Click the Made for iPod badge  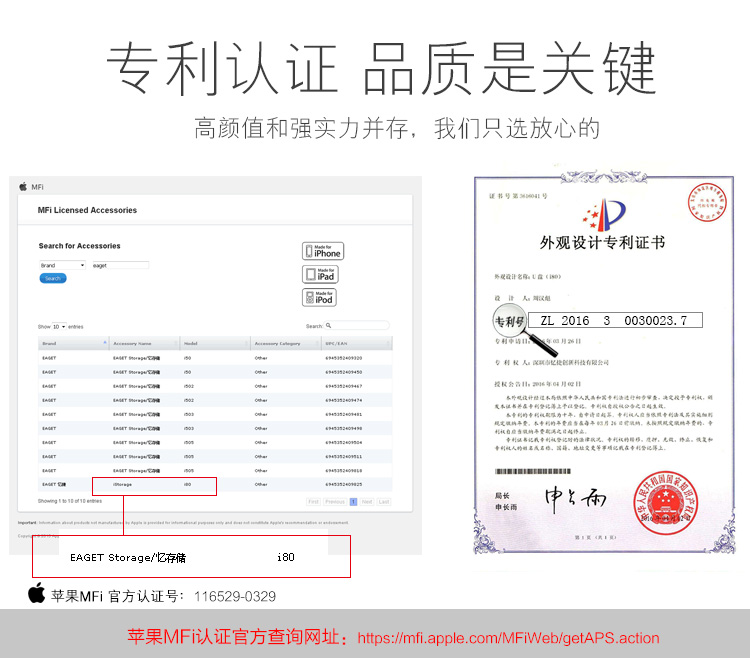point(320,297)
